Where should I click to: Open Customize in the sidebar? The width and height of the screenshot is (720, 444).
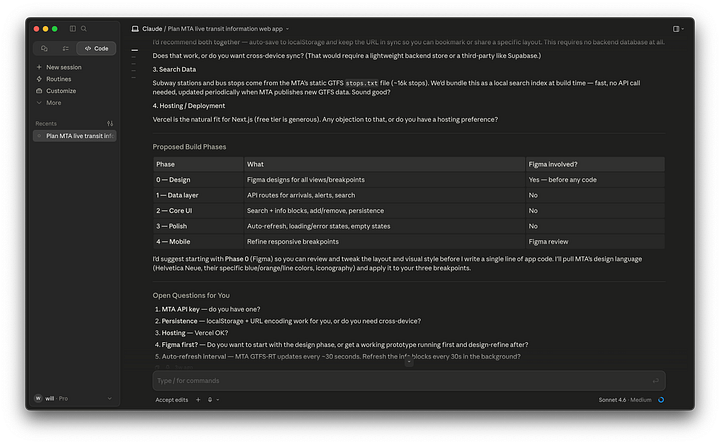(x=61, y=91)
